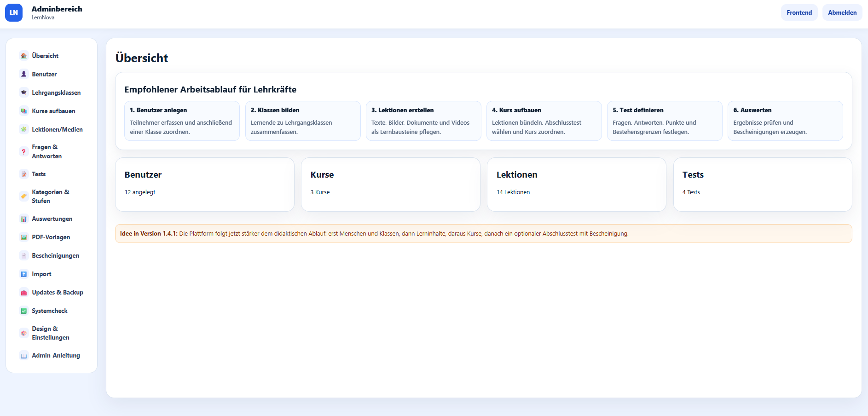
Task: Click the Systemcheck green checkmark icon
Action: coord(24,311)
